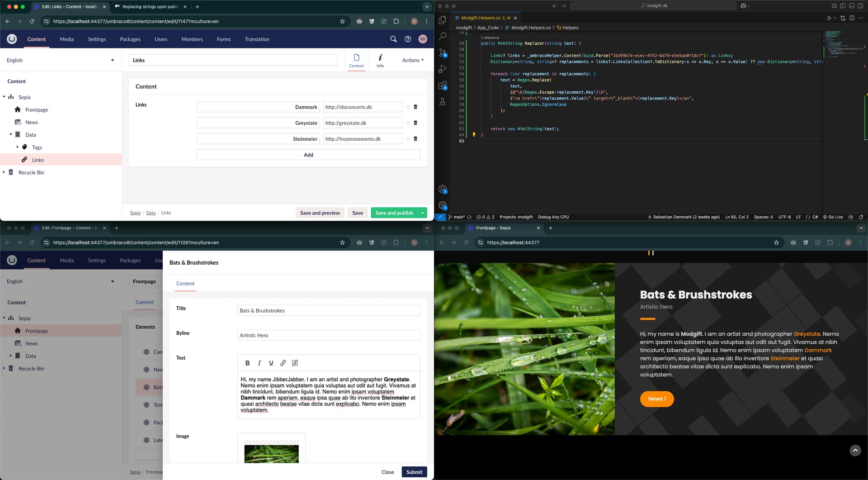The image size is (868, 480).
Task: Open Save and publish arrow dropdown
Action: [x=422, y=213]
